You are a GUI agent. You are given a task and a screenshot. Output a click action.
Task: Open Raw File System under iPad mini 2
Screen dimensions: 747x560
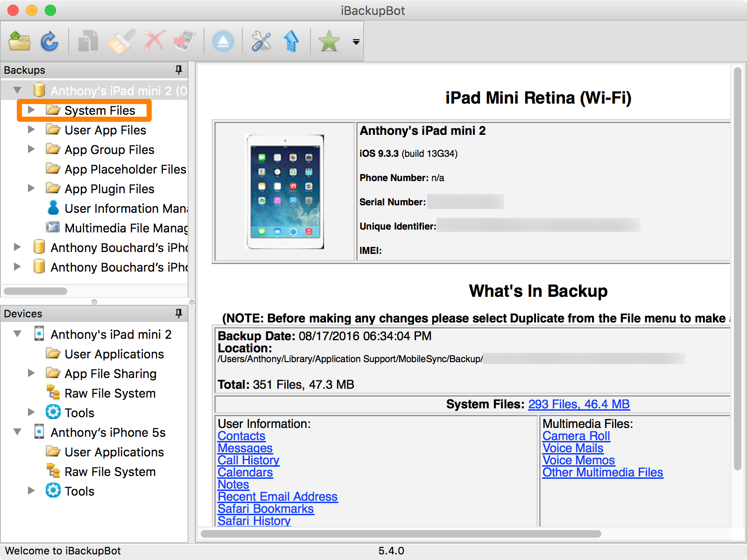[x=110, y=393]
